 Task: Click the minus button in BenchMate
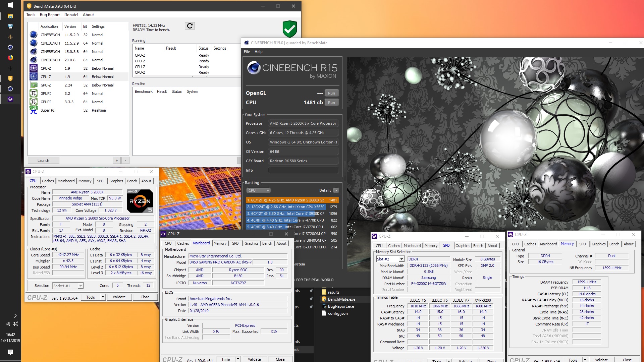click(125, 161)
